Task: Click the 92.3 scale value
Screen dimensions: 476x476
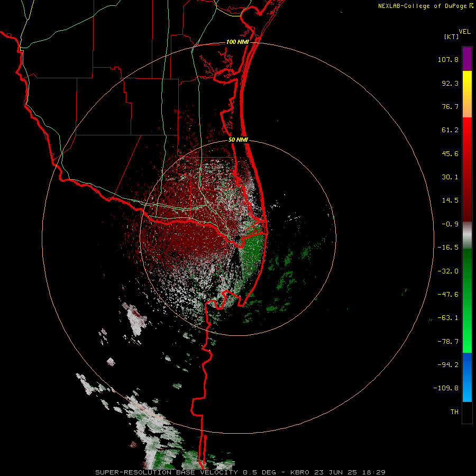Action: 450,83
